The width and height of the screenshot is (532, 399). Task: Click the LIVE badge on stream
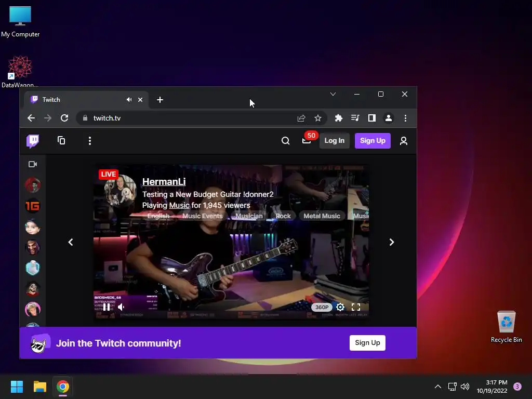[109, 175]
